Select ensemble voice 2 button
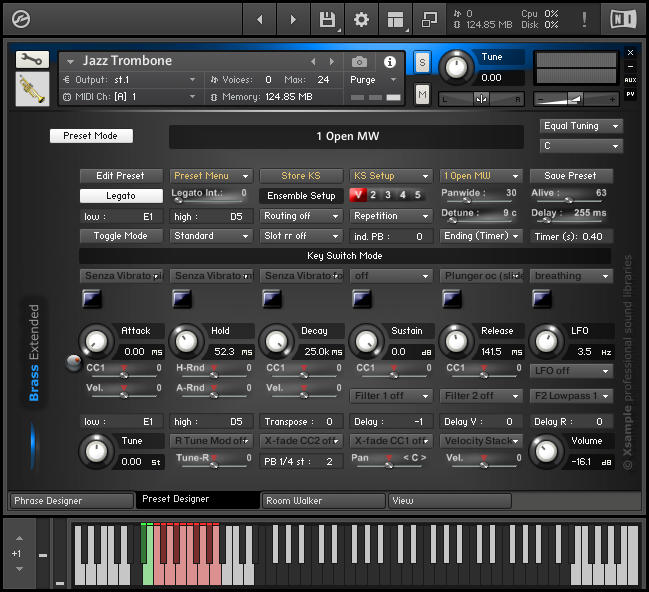 [373, 195]
